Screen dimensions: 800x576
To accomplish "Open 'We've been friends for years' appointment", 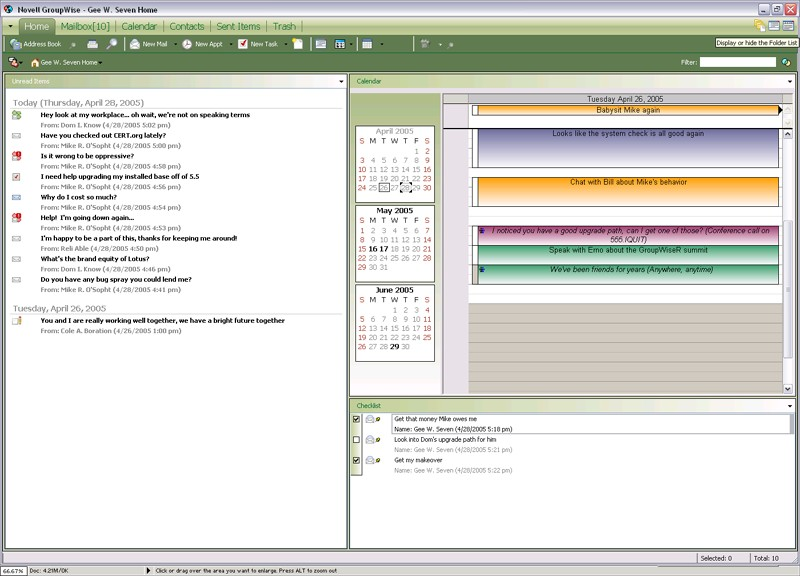I will pyautogui.click(x=628, y=274).
